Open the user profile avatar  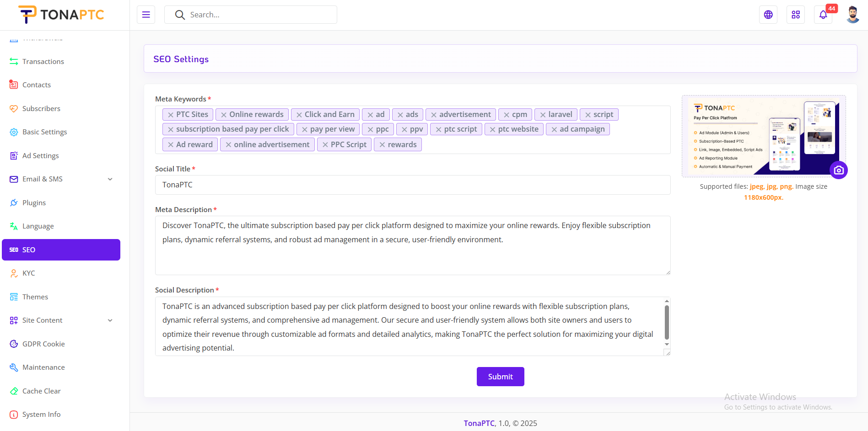pos(852,15)
